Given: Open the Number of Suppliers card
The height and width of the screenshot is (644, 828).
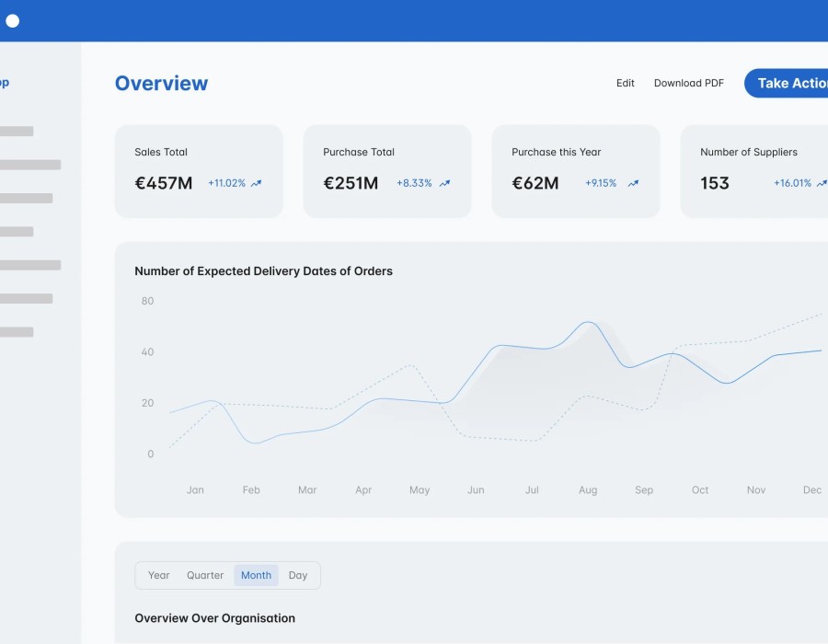Looking at the screenshot, I should tap(754, 171).
